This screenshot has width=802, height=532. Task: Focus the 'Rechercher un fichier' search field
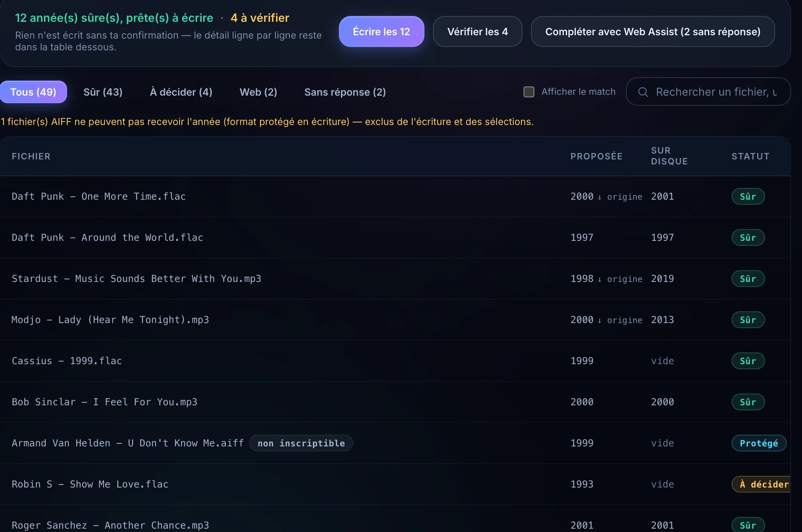click(x=708, y=92)
